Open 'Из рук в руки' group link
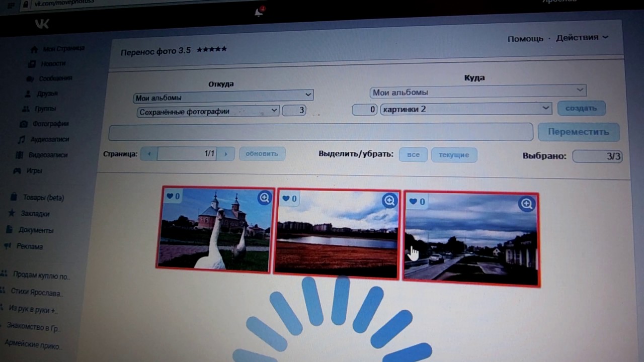Viewport: 644px width, 362px height. click(33, 310)
